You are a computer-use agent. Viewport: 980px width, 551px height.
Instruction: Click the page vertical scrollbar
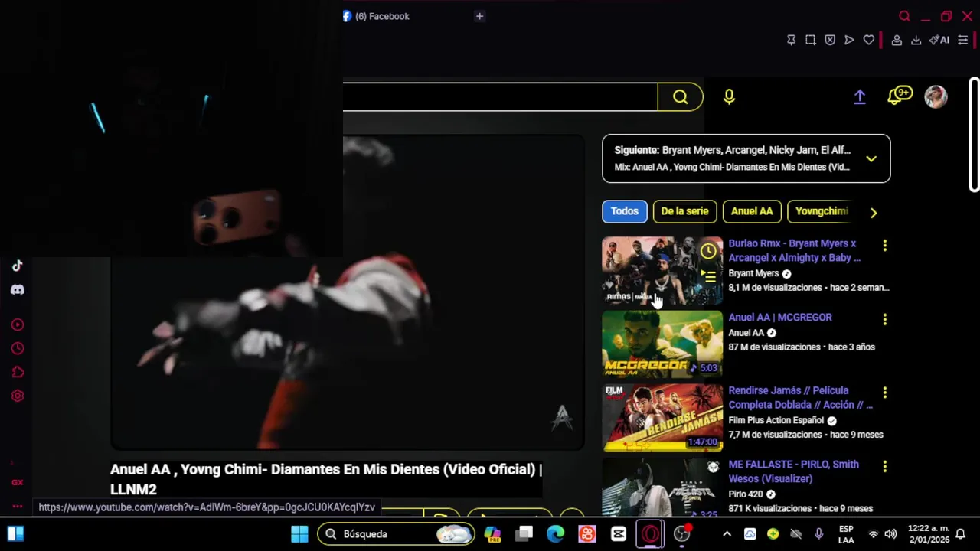(x=974, y=134)
